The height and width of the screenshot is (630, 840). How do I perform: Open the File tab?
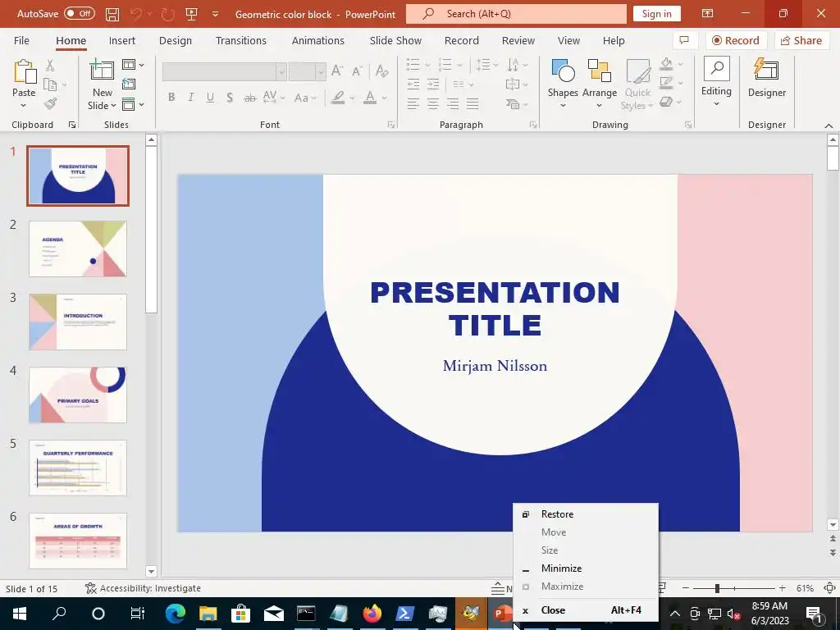pyautogui.click(x=21, y=41)
